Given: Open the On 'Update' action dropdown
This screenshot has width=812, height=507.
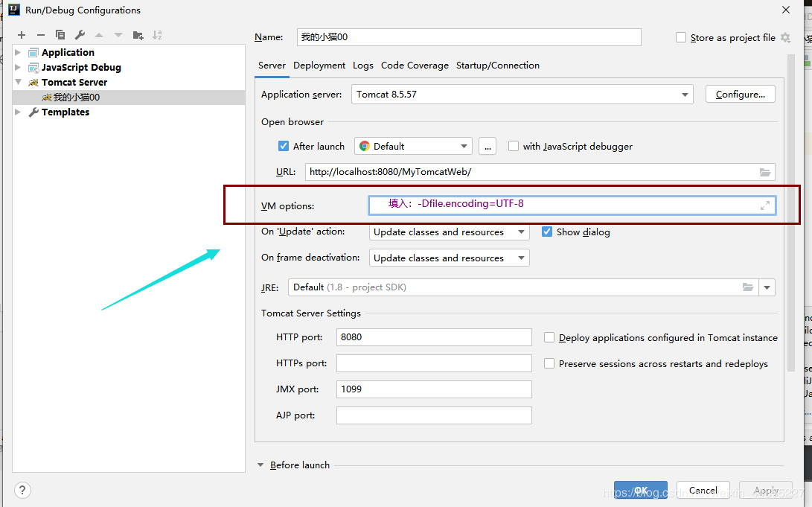Looking at the screenshot, I should point(521,232).
